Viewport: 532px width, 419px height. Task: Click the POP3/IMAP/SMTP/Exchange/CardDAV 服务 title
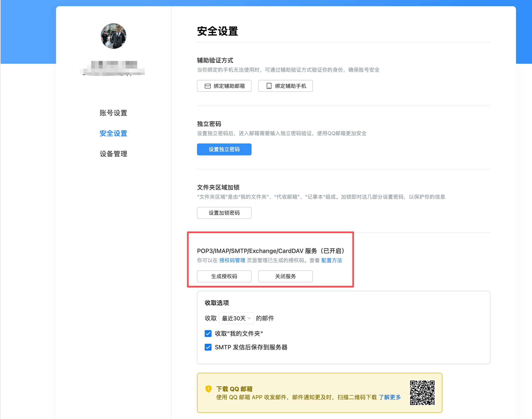click(x=271, y=251)
